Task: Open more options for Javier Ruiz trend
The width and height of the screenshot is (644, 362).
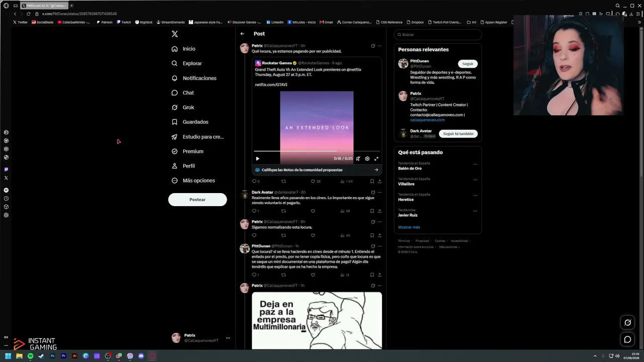Action: (475, 211)
